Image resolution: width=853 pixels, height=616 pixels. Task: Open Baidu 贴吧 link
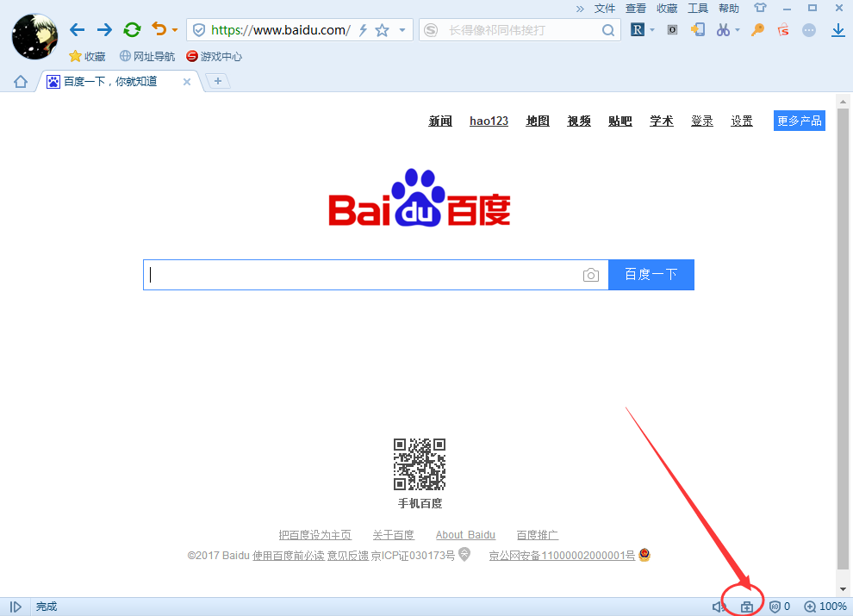(620, 121)
